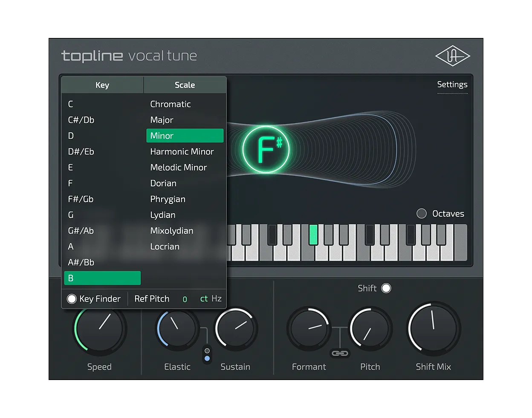532x418 pixels.
Task: Click the F# detected note indicator
Action: pyautogui.click(x=266, y=150)
